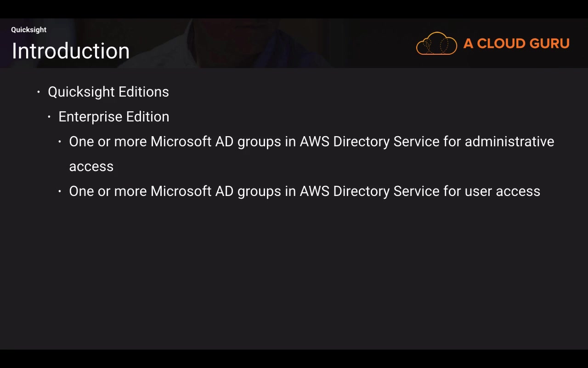Screen dimensions: 588x368
Task: Click the small "Quicksight" label above the title
Action: click(29, 30)
